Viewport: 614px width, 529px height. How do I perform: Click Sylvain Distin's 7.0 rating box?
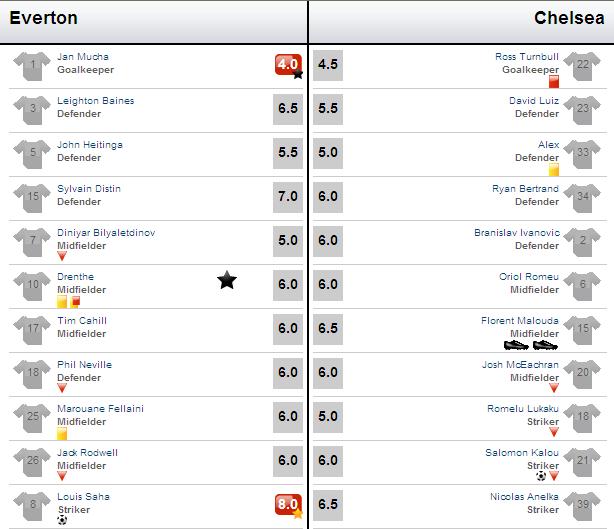pos(288,197)
